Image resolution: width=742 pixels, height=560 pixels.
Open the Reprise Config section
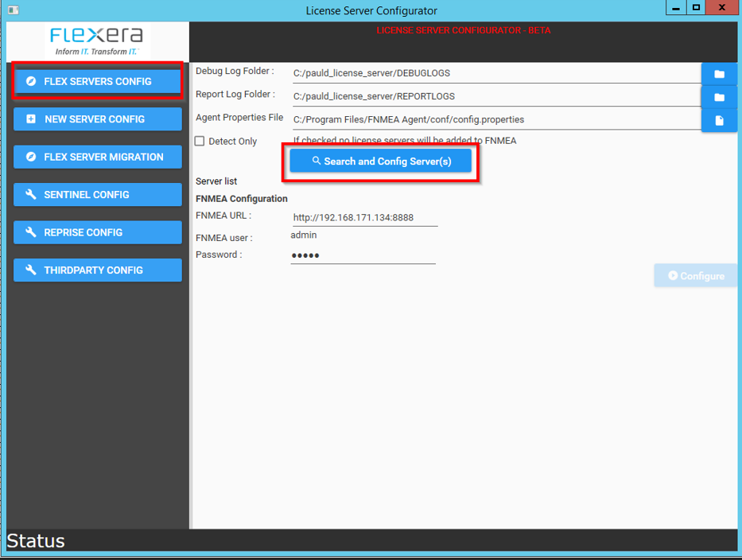98,232
